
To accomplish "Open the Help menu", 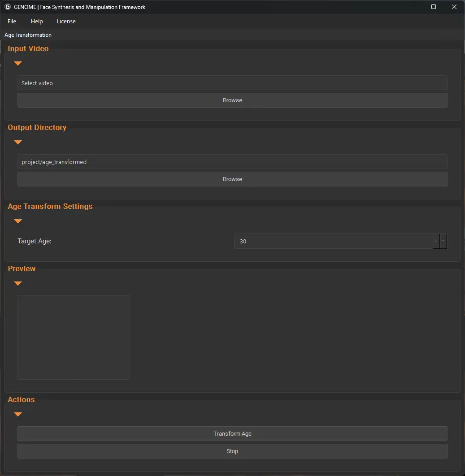I will pyautogui.click(x=37, y=21).
